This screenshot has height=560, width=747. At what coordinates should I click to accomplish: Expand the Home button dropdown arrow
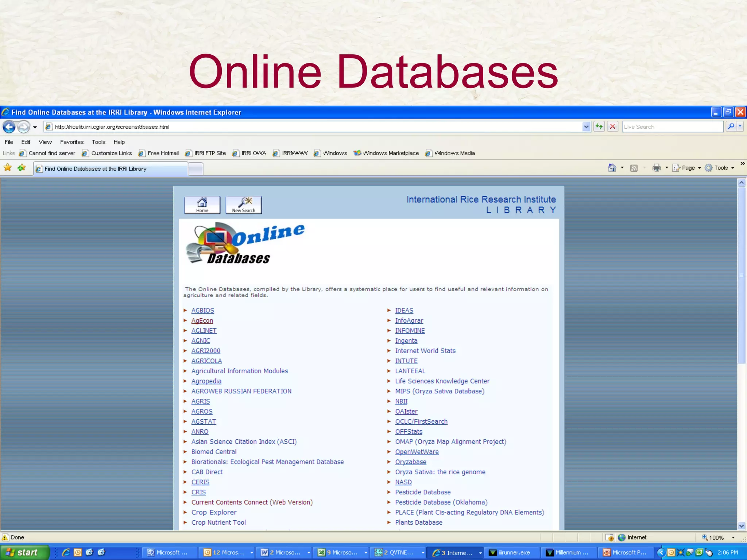coord(622,168)
